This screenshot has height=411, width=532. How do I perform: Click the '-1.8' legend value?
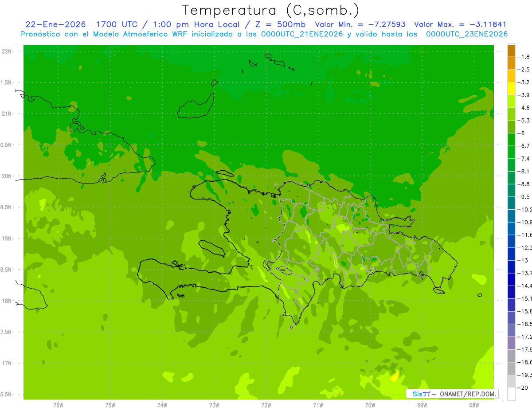[524, 57]
